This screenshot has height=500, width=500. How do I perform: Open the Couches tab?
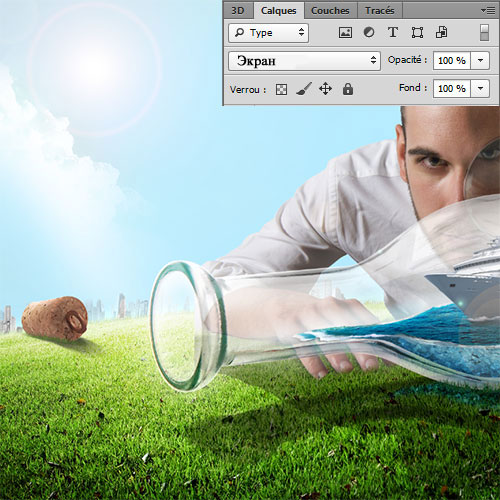330,11
